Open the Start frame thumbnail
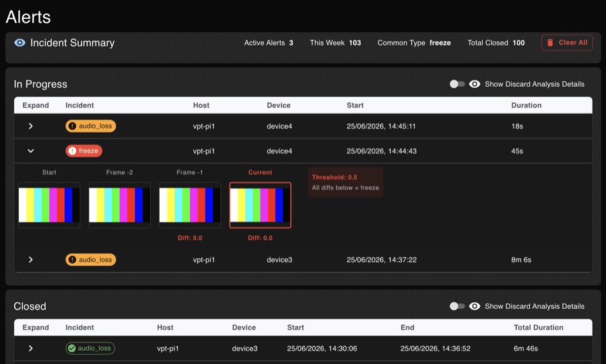The width and height of the screenshot is (606, 364). coord(49,205)
